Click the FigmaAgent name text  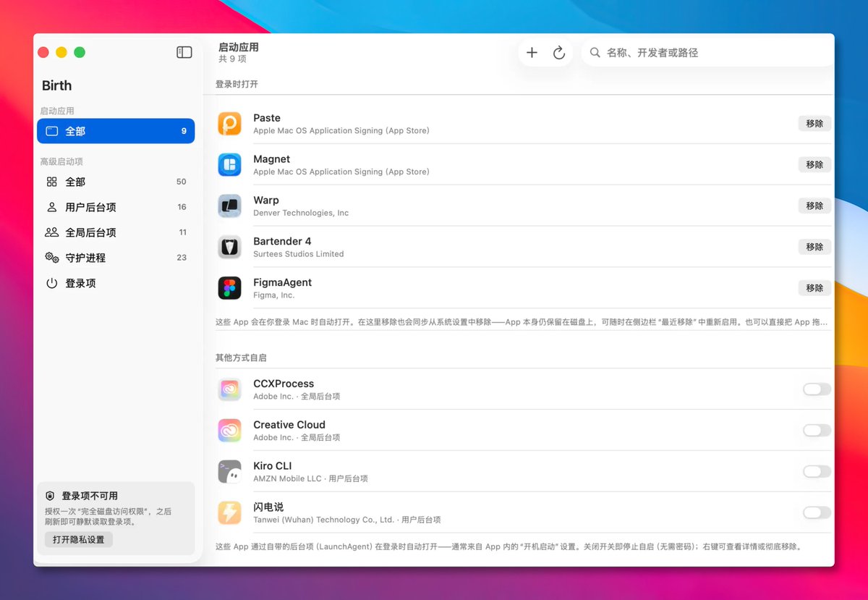[283, 282]
